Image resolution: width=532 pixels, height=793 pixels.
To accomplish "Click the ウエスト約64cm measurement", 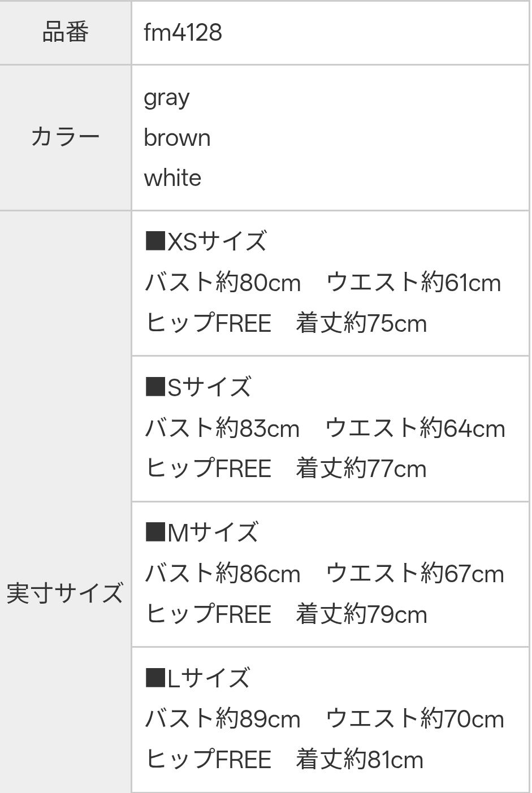I will tap(415, 428).
